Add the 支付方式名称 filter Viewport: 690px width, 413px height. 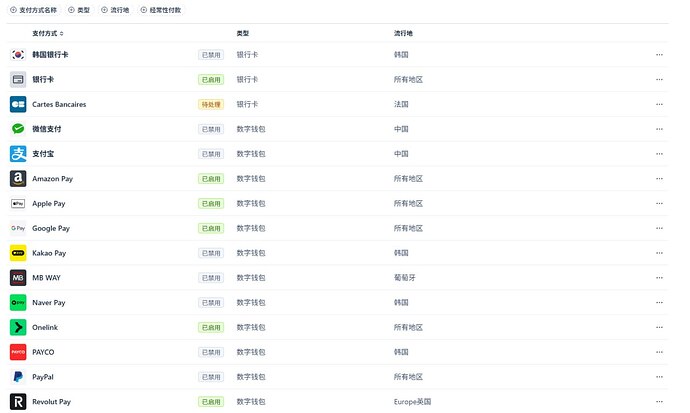point(33,10)
